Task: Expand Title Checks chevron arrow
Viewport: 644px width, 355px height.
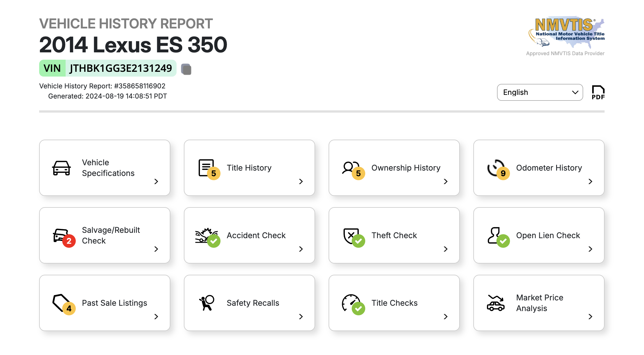Action: click(445, 316)
